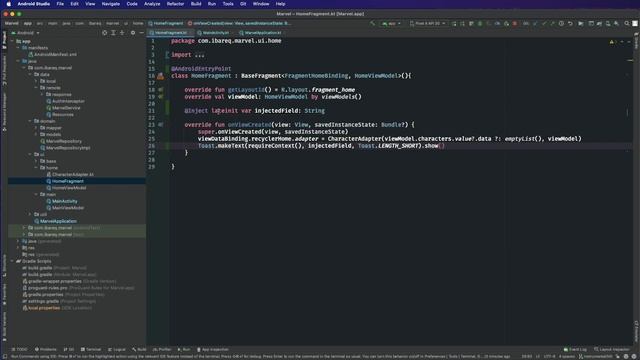Toggle the Build Variants tool window button
Screen dimensions: 640x360
[x=4, y=327]
